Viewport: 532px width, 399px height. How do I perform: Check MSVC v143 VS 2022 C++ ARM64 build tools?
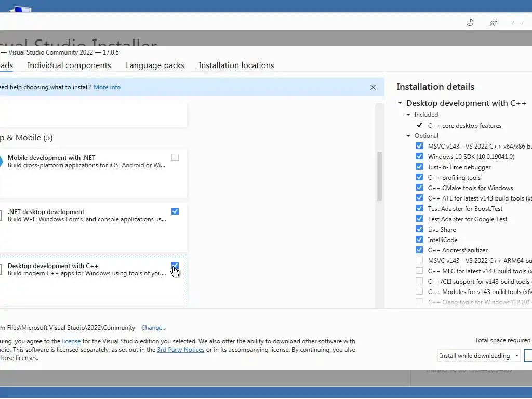(419, 260)
